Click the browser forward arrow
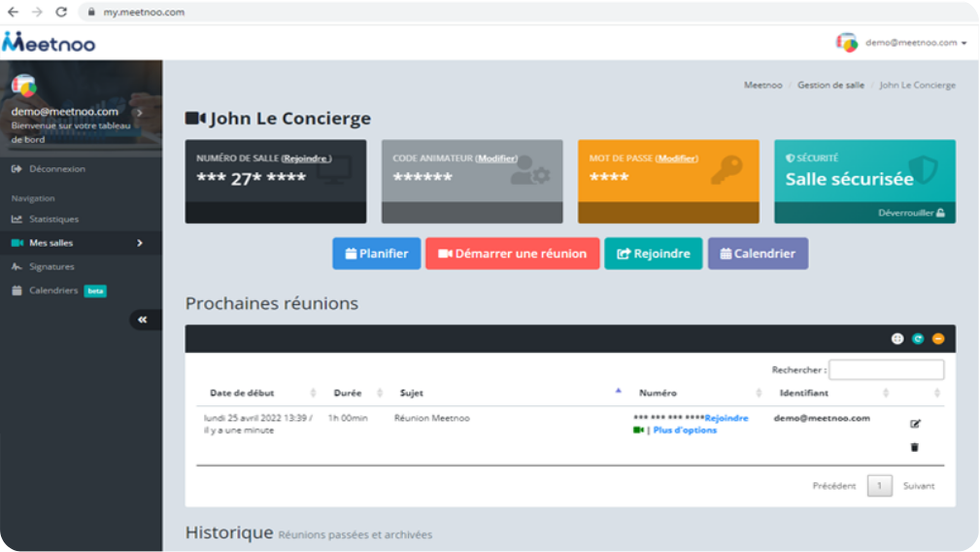The height and width of the screenshot is (552, 980). pos(37,12)
